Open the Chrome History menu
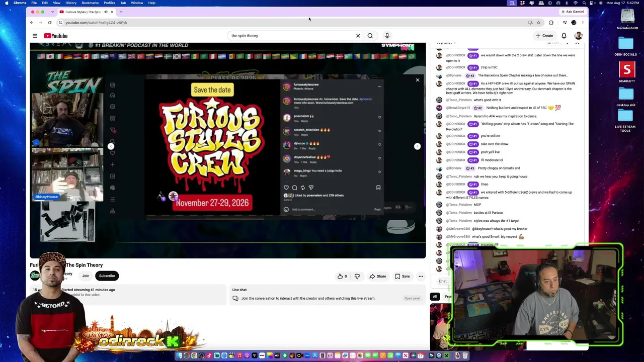Viewport: 644px width, 362px height. point(71,3)
